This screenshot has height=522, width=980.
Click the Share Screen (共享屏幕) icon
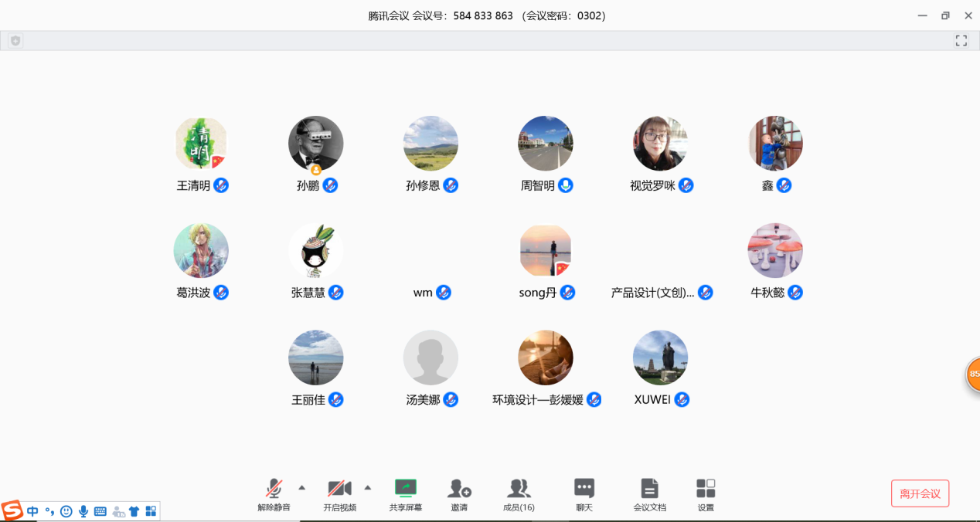(x=405, y=489)
